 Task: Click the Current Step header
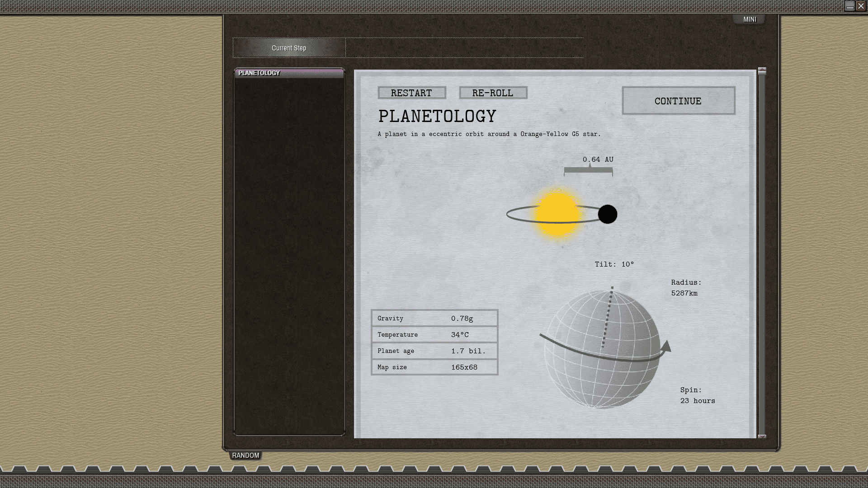pos(289,47)
